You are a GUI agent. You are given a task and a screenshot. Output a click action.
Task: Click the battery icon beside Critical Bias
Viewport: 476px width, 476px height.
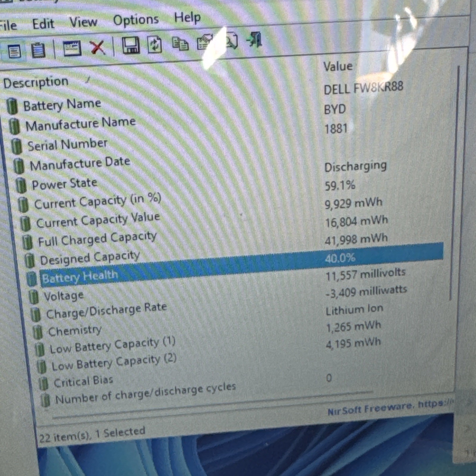click(43, 383)
